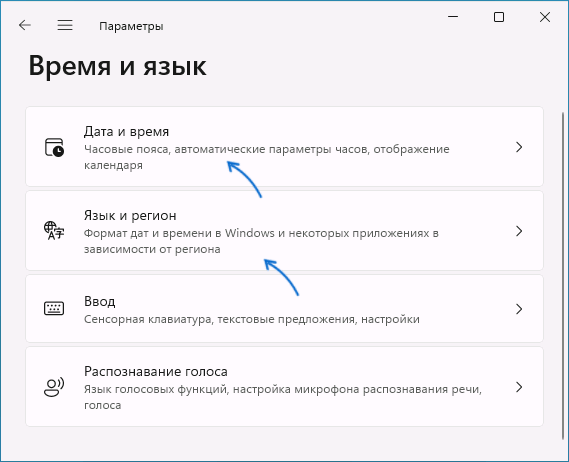Expand the Дата и время chevron

click(519, 147)
